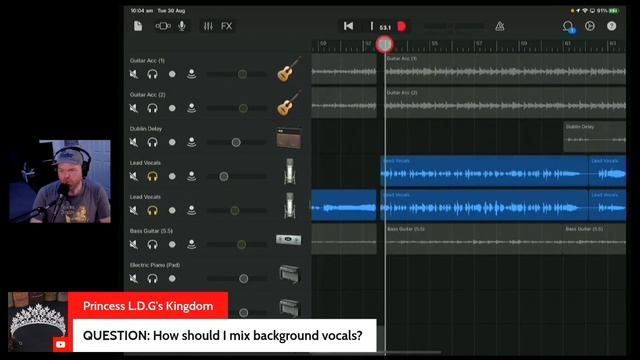The image size is (640, 360).
Task: Toggle input monitoring on Guitar Acc (1)
Action: [x=191, y=74]
